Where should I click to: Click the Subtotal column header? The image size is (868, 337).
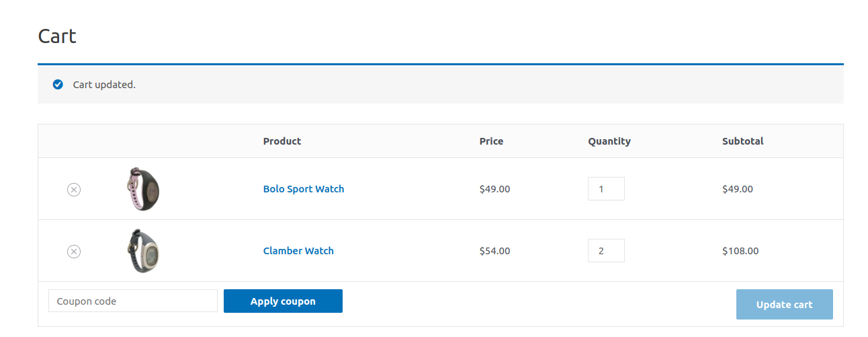(742, 141)
